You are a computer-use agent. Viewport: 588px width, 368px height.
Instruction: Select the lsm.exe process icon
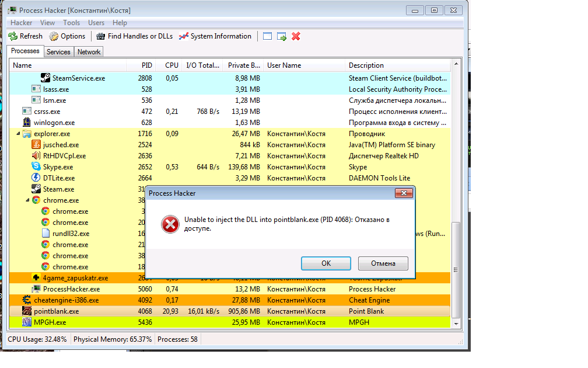[36, 100]
